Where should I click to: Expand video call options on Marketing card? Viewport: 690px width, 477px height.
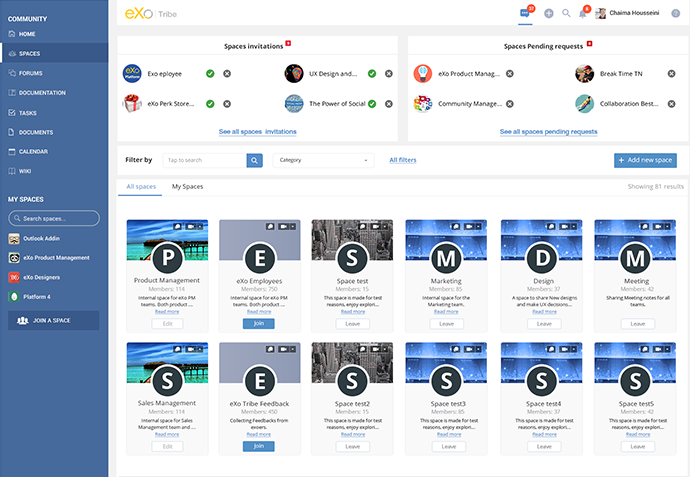coord(478,226)
